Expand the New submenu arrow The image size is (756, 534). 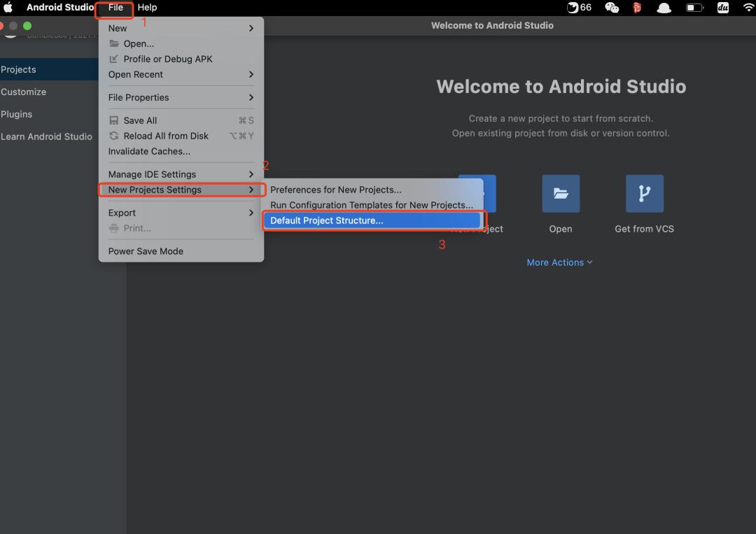[x=251, y=28]
